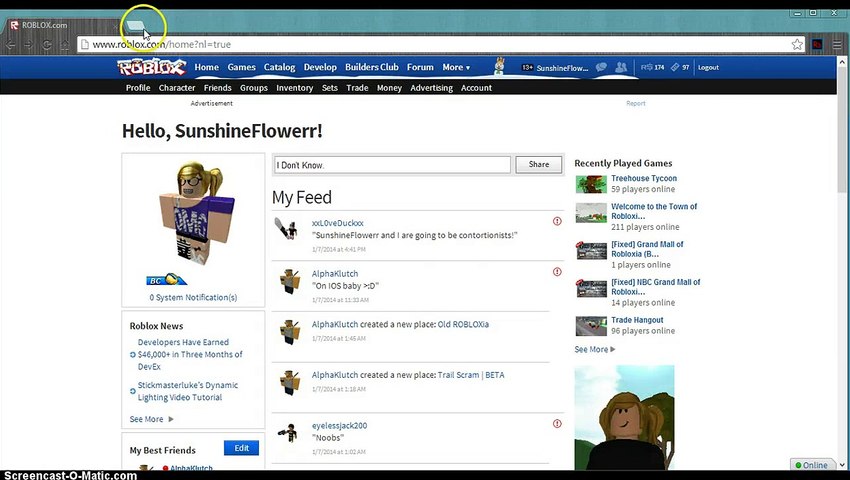This screenshot has width=850, height=480.
Task: Click the status box with I Don't Know
Action: 392,165
